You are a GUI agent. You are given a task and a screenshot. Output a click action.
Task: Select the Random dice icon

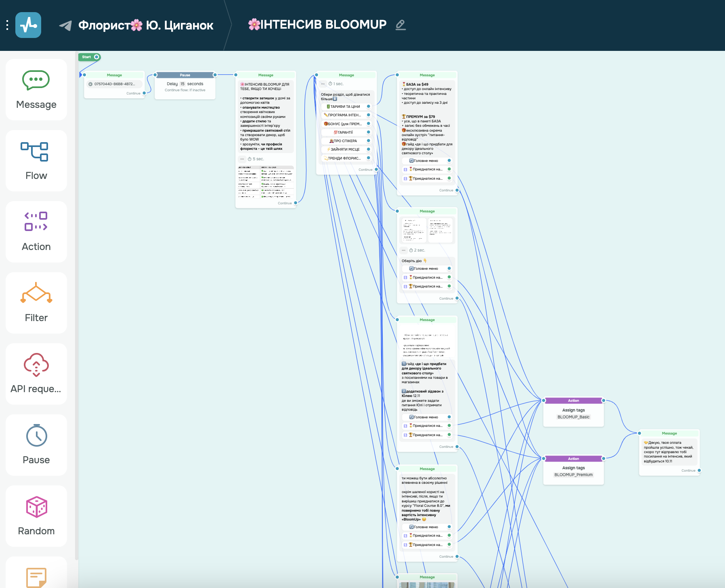pos(36,507)
